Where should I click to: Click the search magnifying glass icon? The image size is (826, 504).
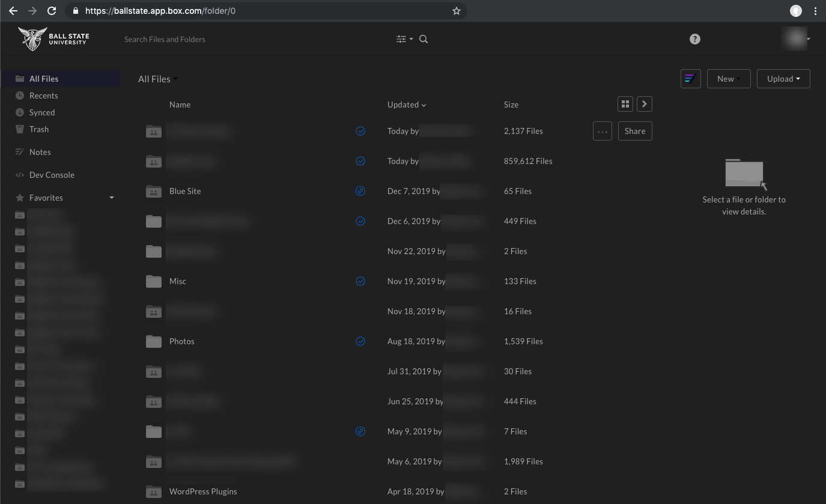(x=424, y=39)
